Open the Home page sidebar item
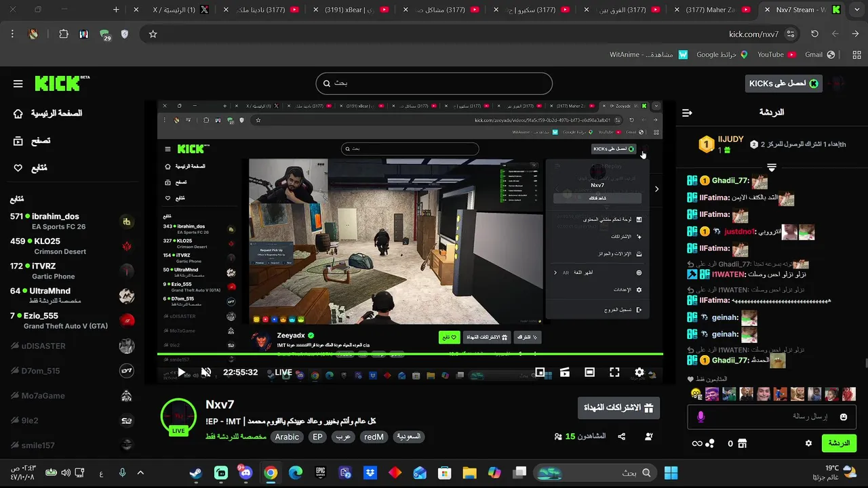The width and height of the screenshot is (868, 488). click(48, 113)
